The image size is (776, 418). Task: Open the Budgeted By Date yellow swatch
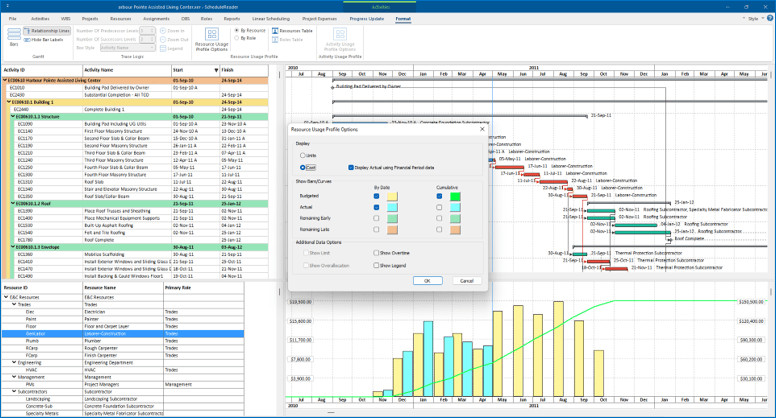(x=392, y=196)
